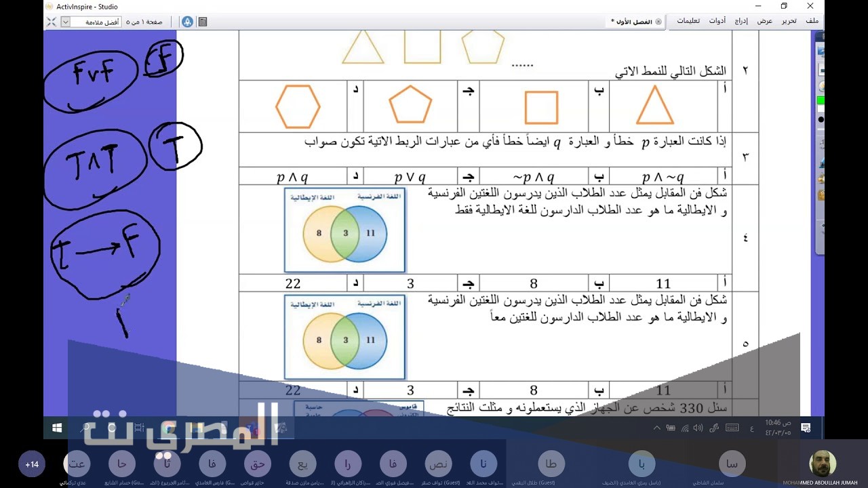The width and height of the screenshot is (868, 488).
Task: Click the Windows Start button
Action: (57, 428)
